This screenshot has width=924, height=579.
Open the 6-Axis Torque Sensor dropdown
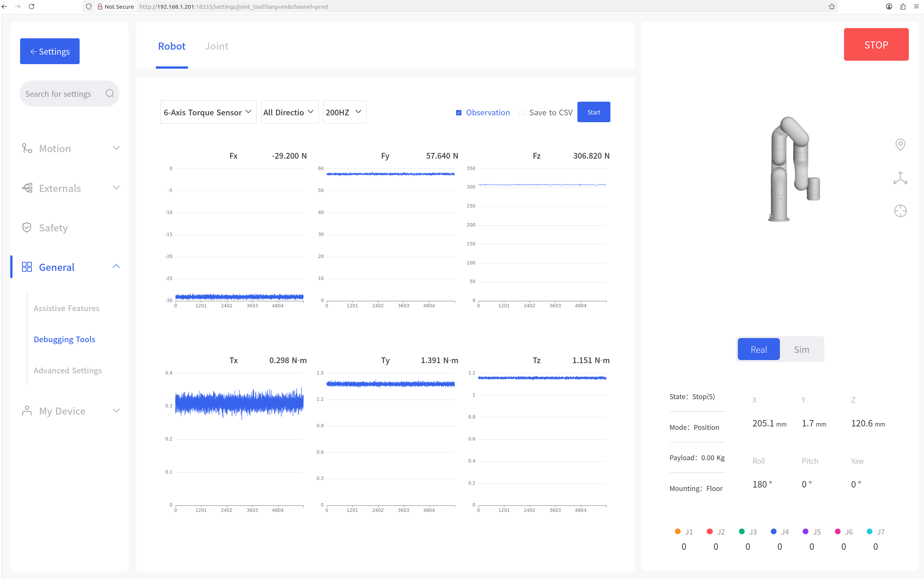click(208, 112)
